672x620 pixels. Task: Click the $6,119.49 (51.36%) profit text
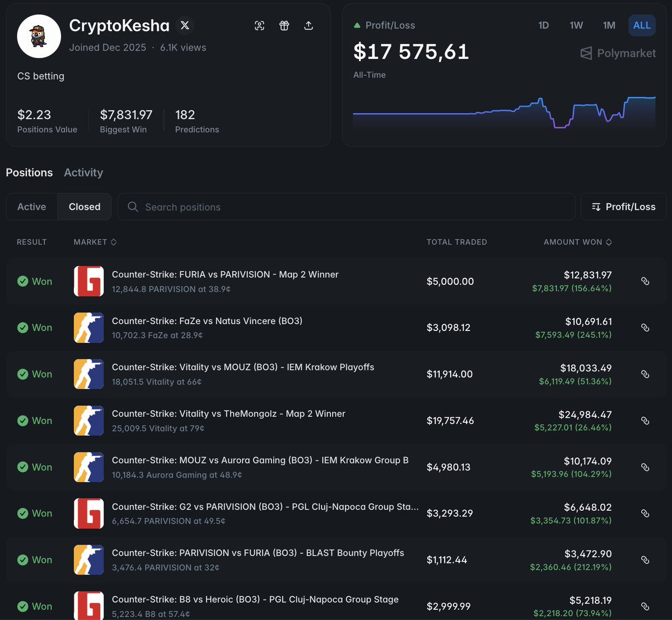575,381
